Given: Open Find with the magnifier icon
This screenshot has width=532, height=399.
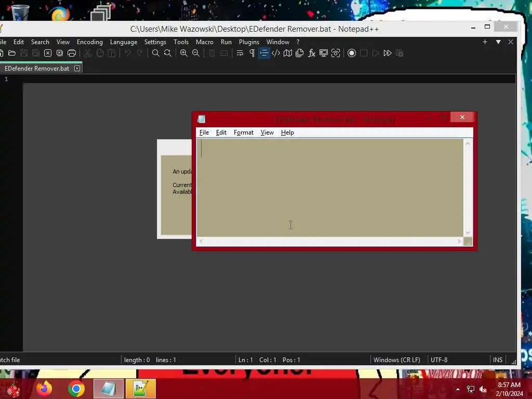Looking at the screenshot, I should point(156,53).
